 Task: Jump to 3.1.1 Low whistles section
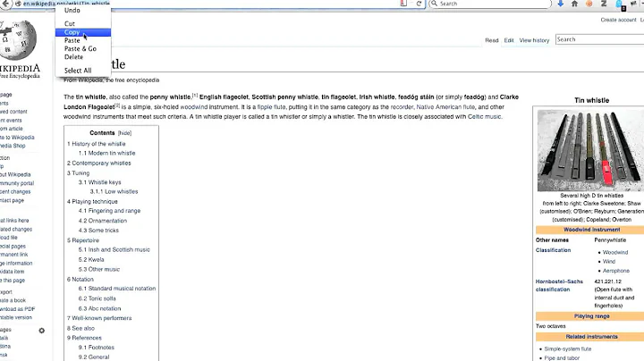pyautogui.click(x=114, y=191)
